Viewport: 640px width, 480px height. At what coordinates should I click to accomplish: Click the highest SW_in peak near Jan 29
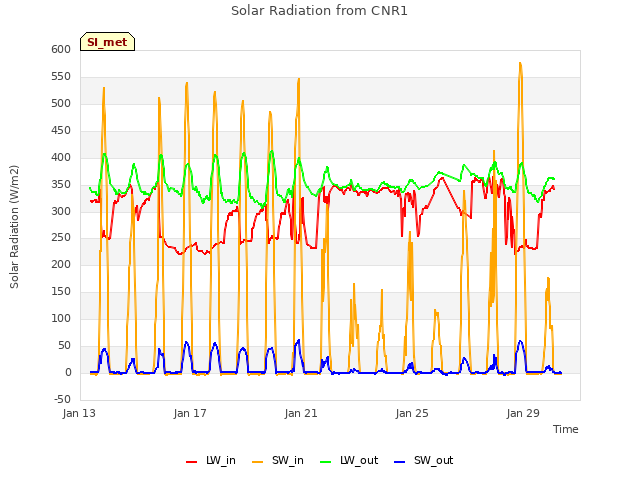click(x=520, y=63)
